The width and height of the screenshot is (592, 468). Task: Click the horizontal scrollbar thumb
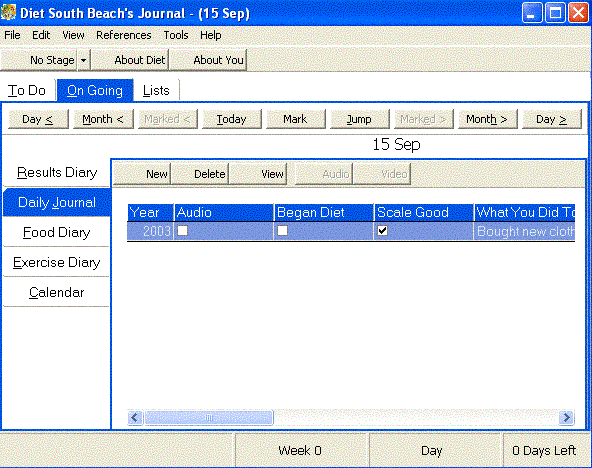(209, 417)
